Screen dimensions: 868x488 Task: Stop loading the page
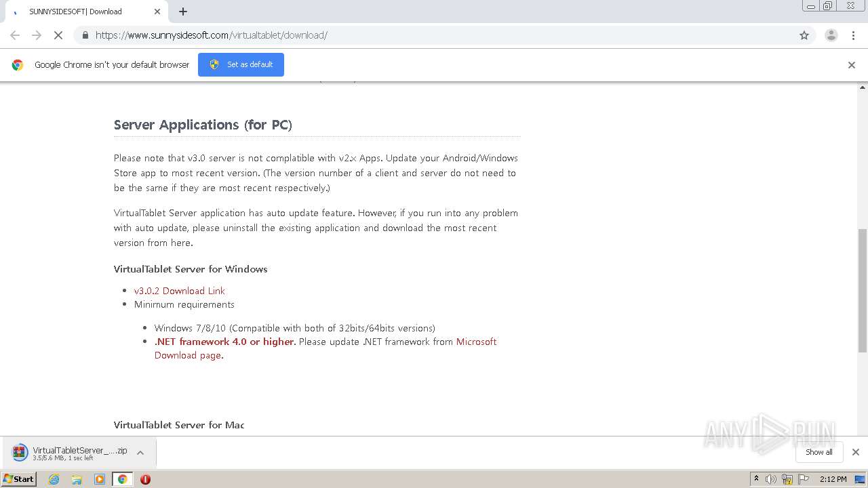point(58,35)
